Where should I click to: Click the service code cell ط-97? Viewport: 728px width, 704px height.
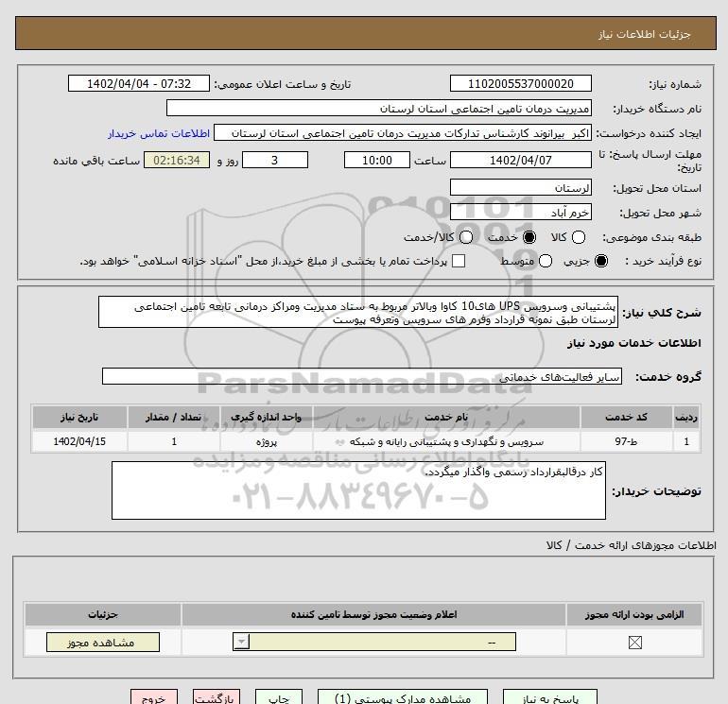click(x=626, y=441)
